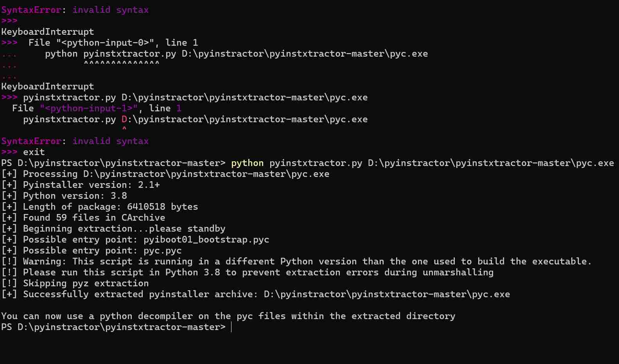619x364 pixels.
Task: Click the '<python-input-1>' file reference
Action: [x=89, y=108]
